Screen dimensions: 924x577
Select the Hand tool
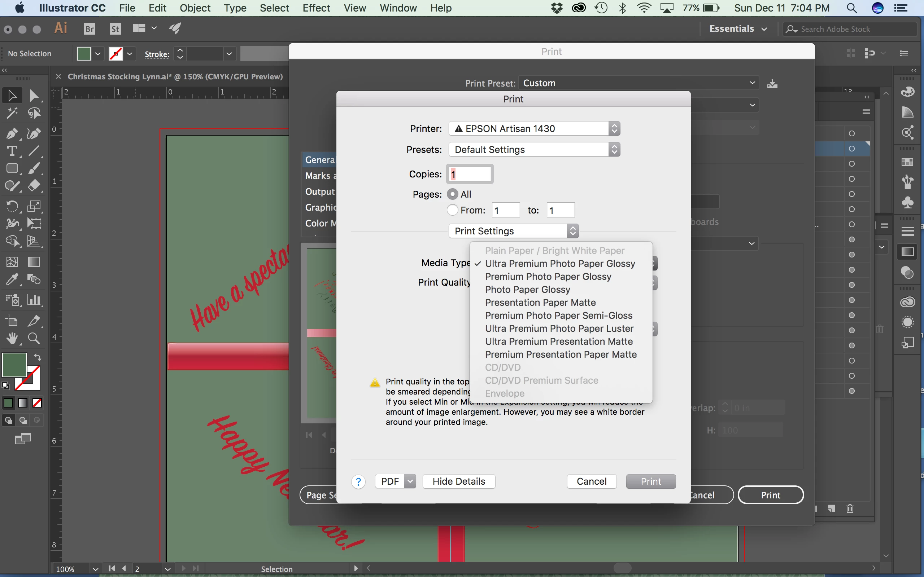coord(12,338)
